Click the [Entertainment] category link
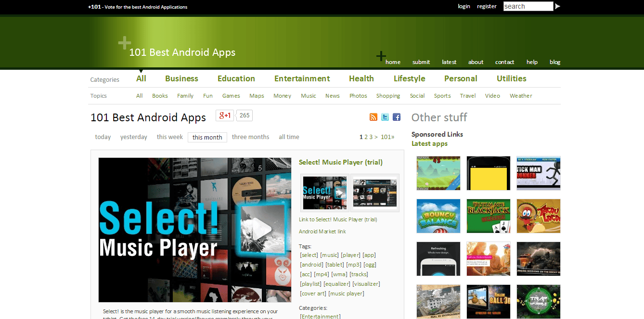This screenshot has height=319, width=644. 320,316
